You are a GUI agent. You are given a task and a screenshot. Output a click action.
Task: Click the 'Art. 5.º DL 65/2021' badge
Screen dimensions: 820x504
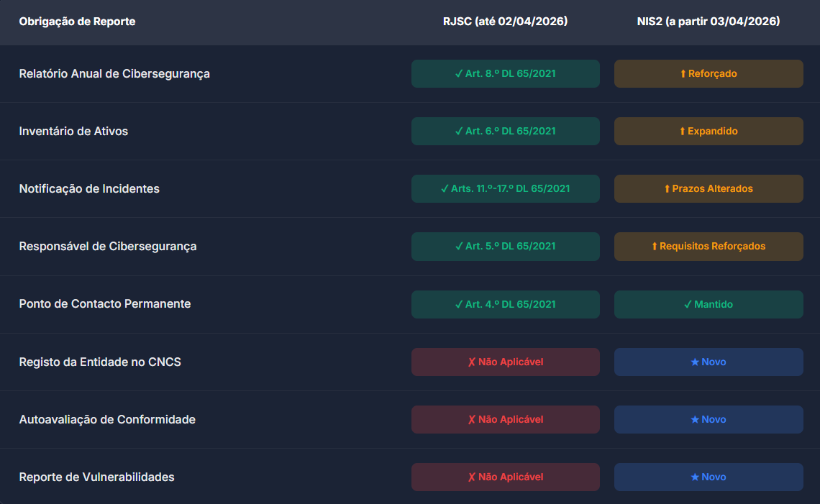pyautogui.click(x=505, y=246)
